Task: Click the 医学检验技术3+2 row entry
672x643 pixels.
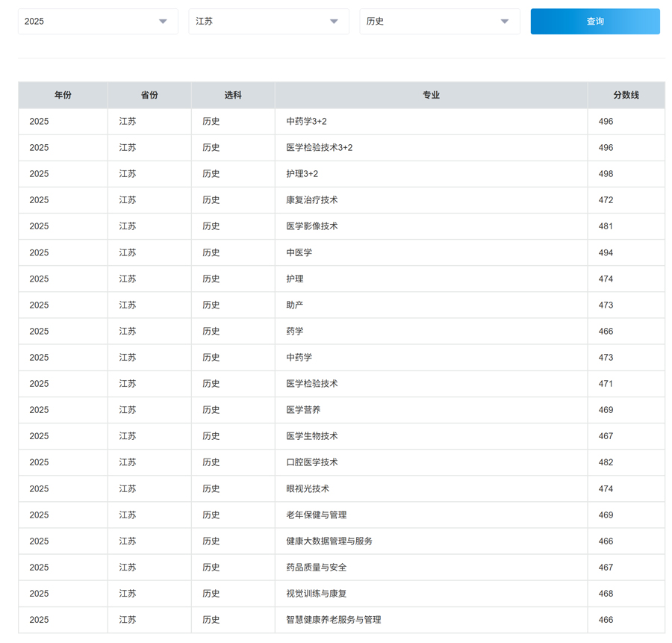Action: point(319,148)
